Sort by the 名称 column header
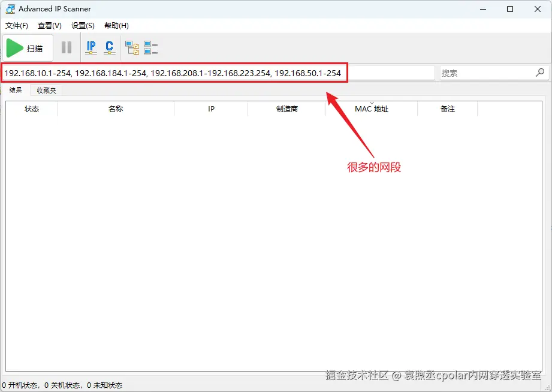 [116, 109]
